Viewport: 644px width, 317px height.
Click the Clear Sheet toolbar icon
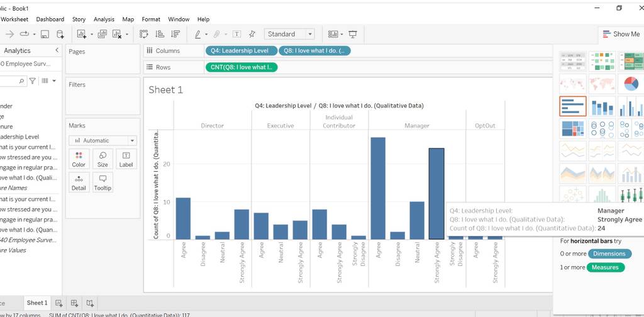click(x=117, y=34)
